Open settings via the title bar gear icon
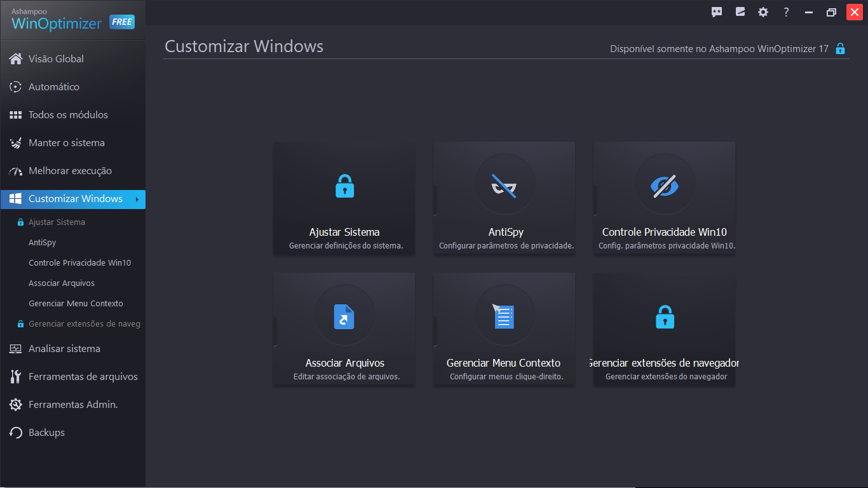The image size is (868, 488). point(763,12)
